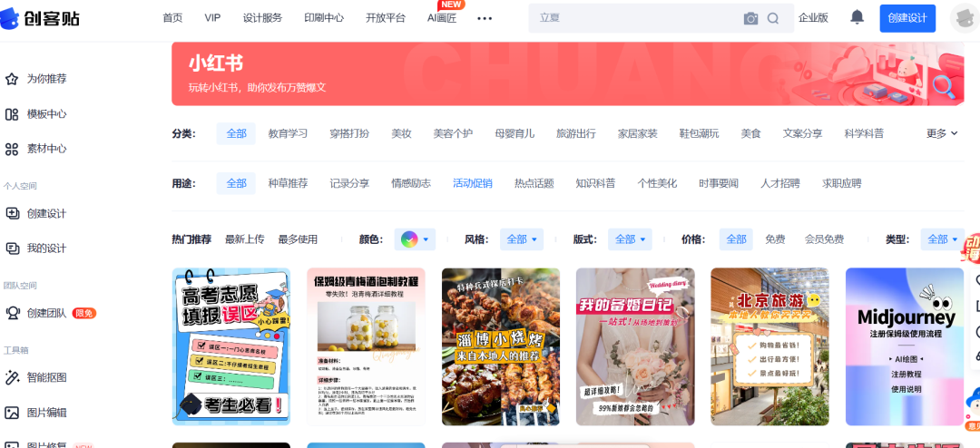Click the search magnifier icon
980x448 pixels.
pos(773,19)
